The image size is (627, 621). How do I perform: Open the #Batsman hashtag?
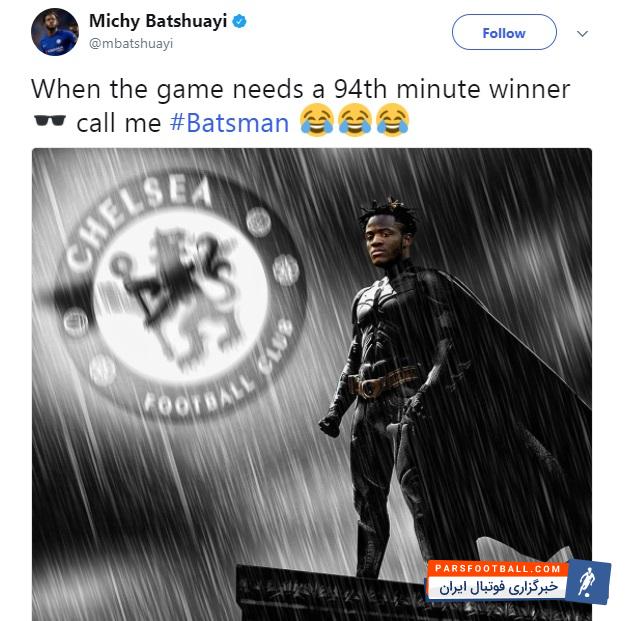(x=229, y=123)
